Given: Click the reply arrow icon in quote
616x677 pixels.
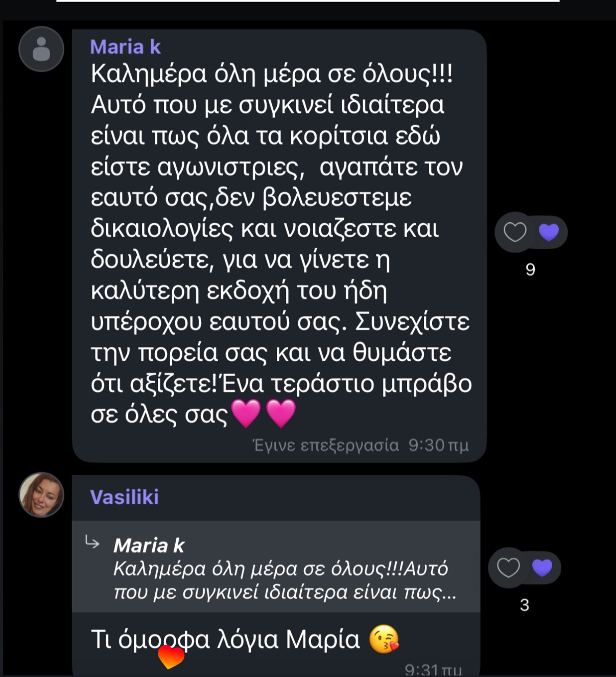Looking at the screenshot, I should click(x=92, y=542).
